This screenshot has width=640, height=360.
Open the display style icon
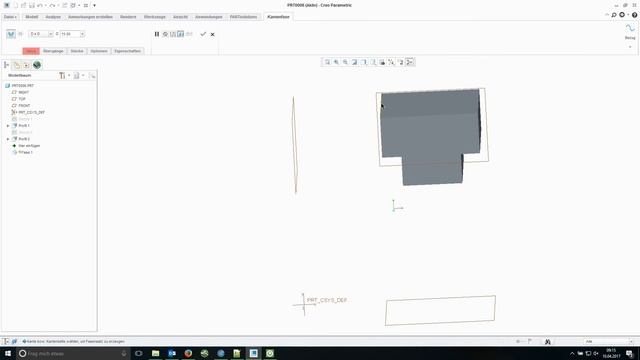tap(364, 62)
